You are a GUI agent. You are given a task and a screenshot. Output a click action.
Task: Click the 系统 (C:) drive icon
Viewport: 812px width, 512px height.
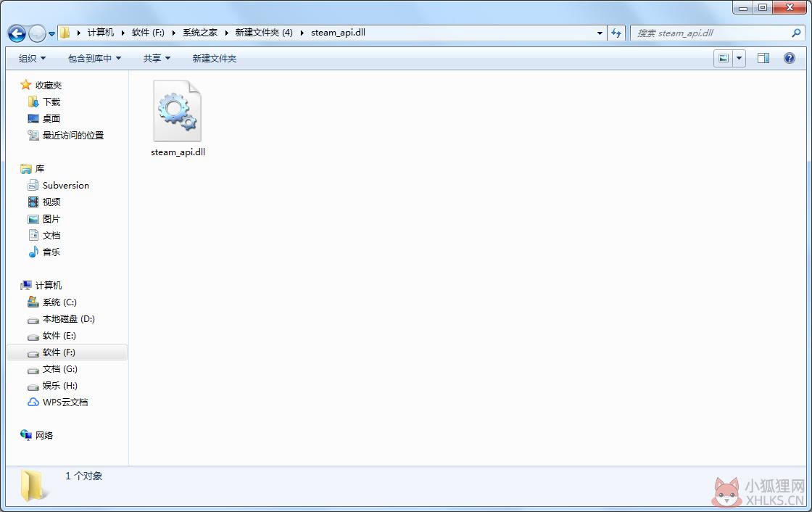(x=33, y=302)
